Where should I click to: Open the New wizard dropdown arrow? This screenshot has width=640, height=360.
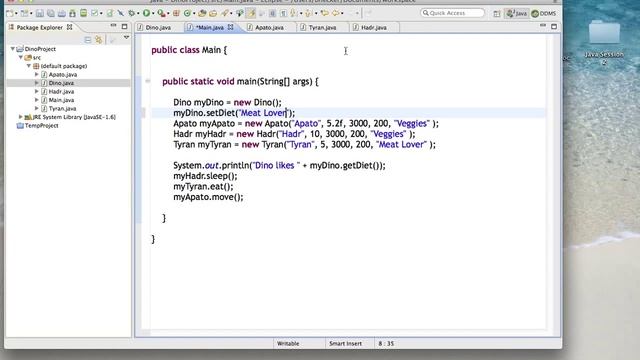tap(16, 13)
